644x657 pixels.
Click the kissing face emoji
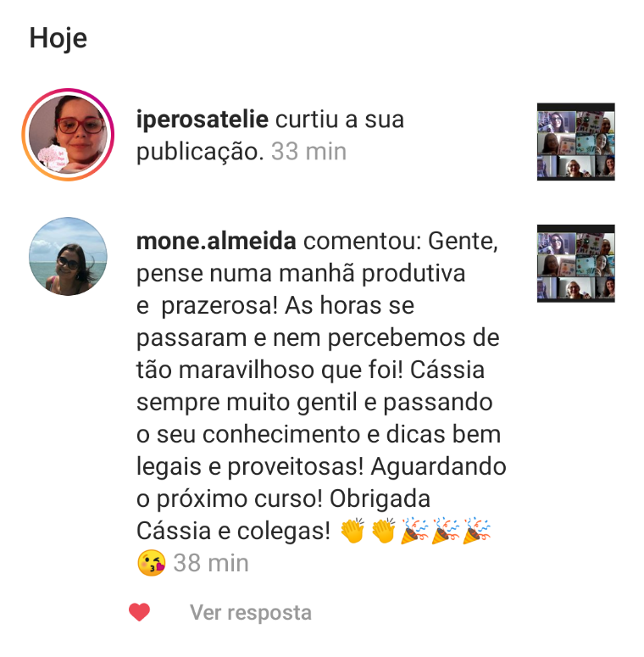pyautogui.click(x=151, y=563)
